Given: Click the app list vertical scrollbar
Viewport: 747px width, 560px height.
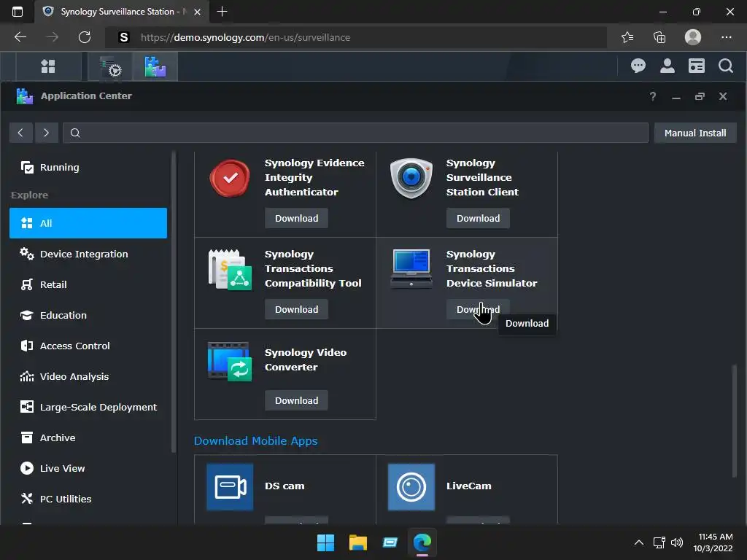Looking at the screenshot, I should pos(734,421).
